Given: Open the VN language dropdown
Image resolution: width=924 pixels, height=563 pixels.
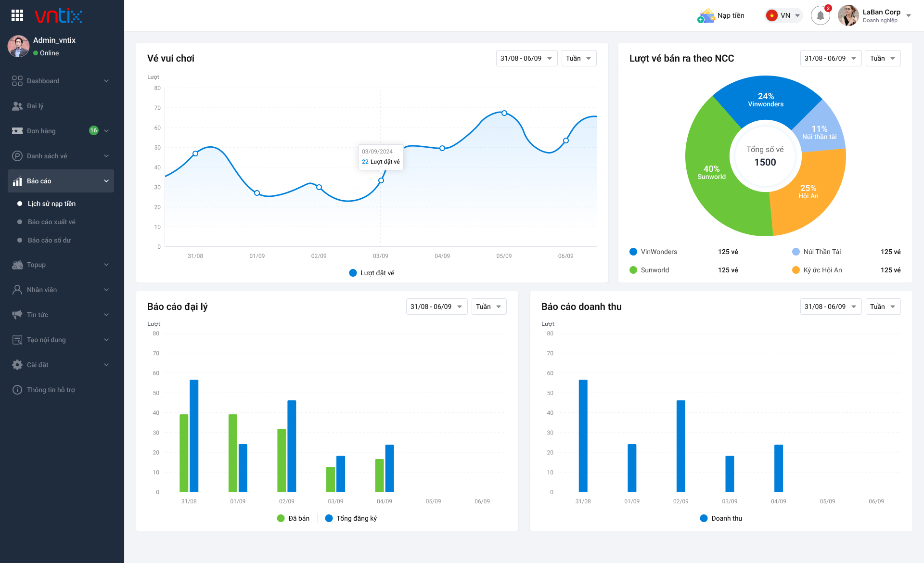Looking at the screenshot, I should point(784,15).
